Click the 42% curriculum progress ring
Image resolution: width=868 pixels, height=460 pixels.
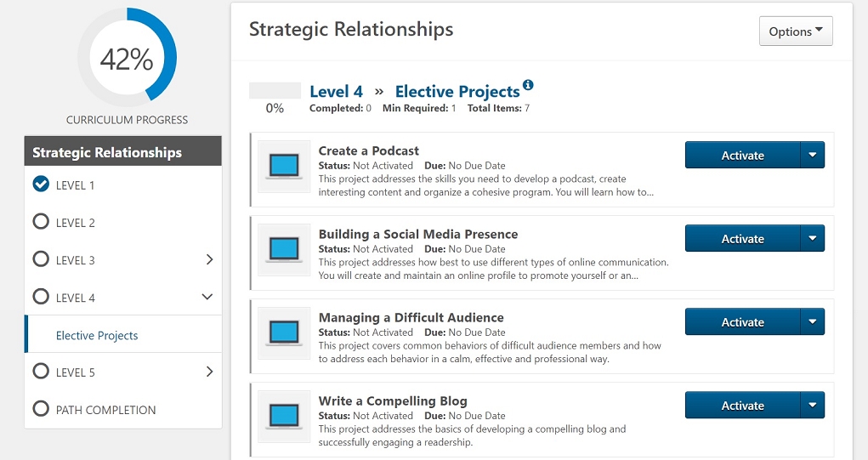(x=127, y=58)
